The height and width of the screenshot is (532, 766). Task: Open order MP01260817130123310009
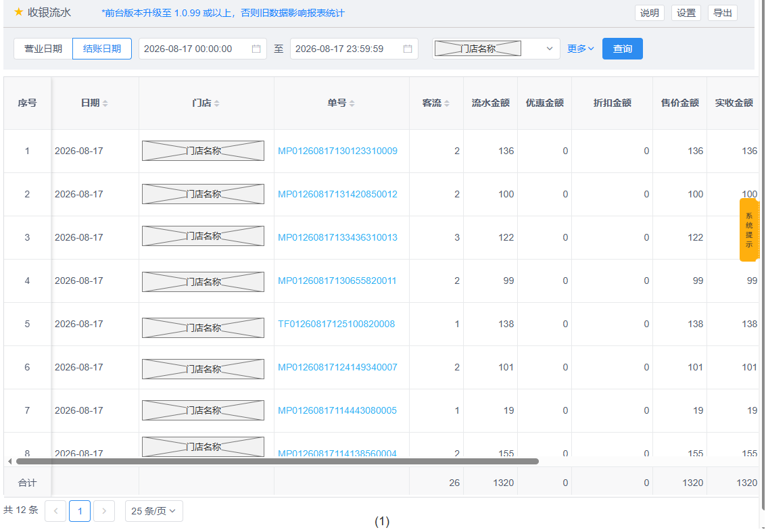click(x=337, y=151)
